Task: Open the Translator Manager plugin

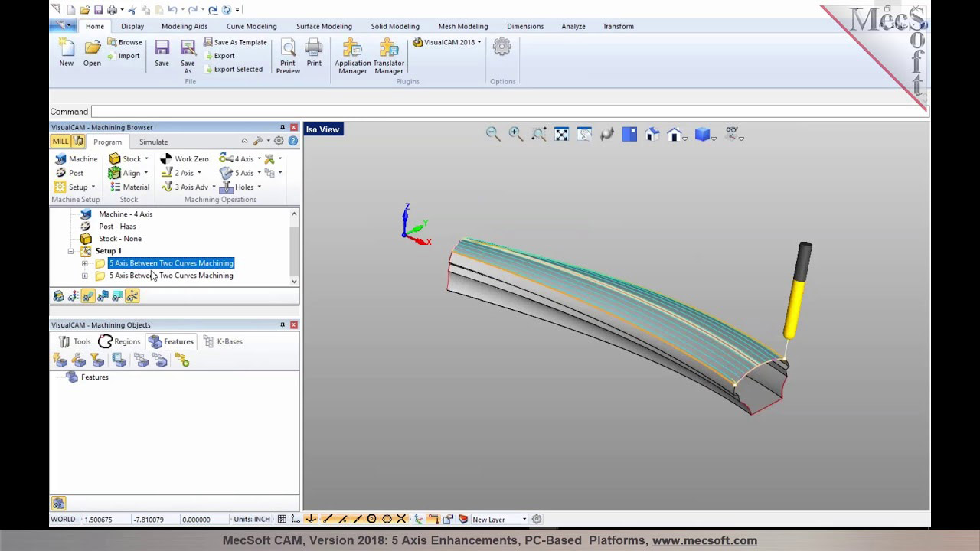Action: pyautogui.click(x=388, y=57)
